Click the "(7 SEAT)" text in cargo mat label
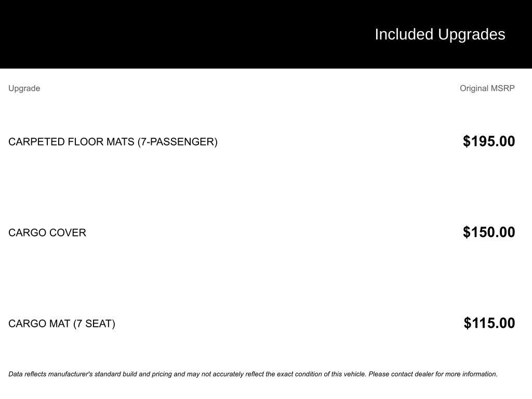This screenshot has width=532, height=399. (94, 324)
